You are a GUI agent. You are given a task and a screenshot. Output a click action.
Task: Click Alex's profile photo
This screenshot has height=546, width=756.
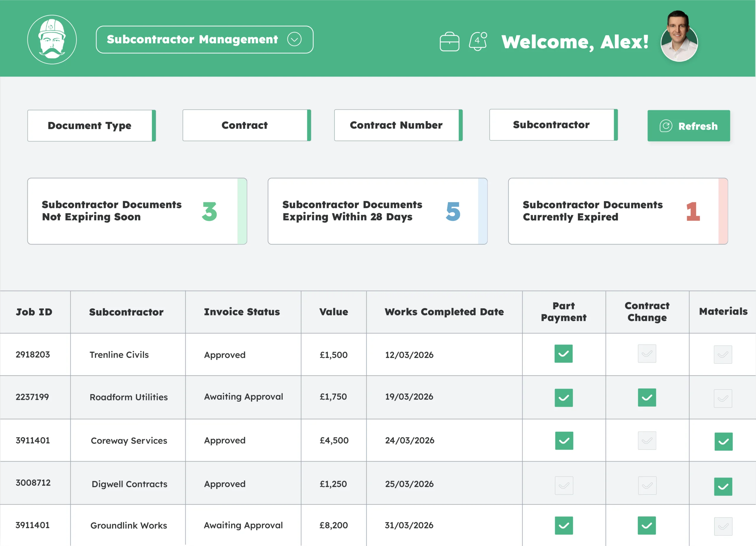click(679, 37)
